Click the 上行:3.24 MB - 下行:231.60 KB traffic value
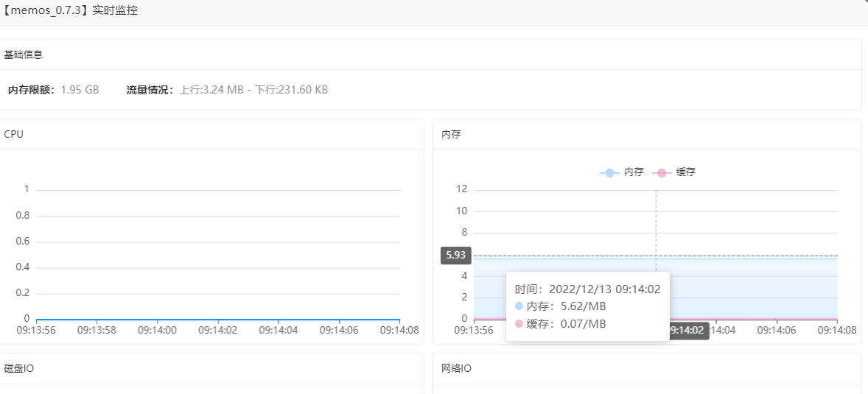 [253, 90]
